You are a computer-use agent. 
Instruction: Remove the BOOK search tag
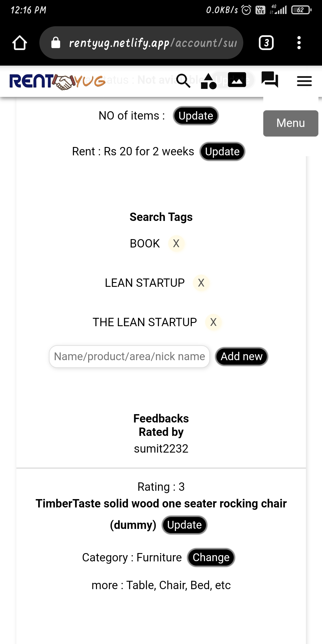176,244
